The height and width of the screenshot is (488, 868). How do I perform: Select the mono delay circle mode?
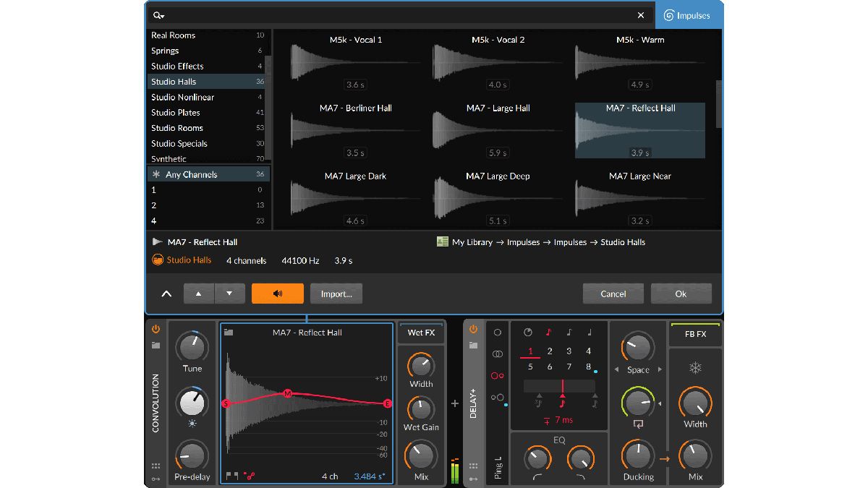click(x=498, y=333)
